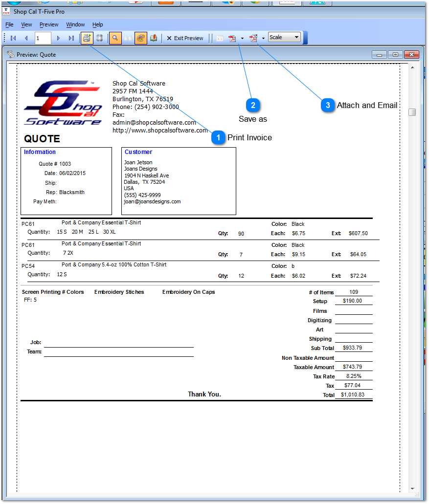Viewport: 429px width, 504px height.
Task: Click admin@shopcalsoftware.com text
Action: click(x=154, y=123)
